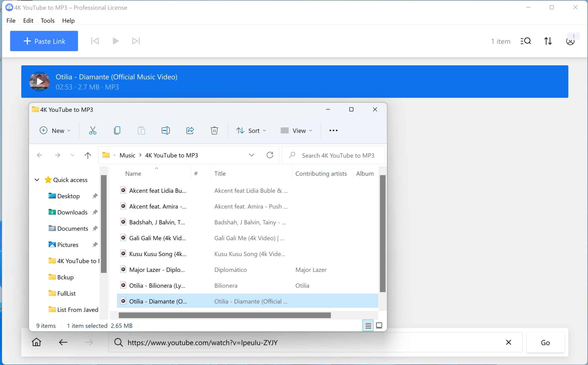Click the Rename icon
The width and height of the screenshot is (588, 365).
(x=166, y=131)
